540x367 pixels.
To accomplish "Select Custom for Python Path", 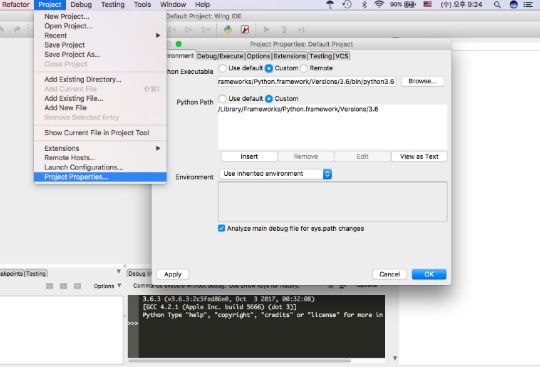I will 269,99.
